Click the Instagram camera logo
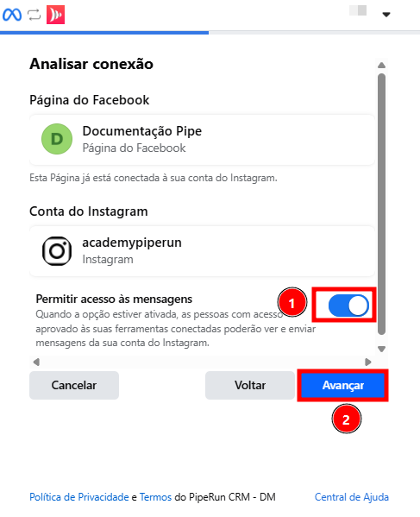Image resolution: width=420 pixels, height=517 pixels. 57,250
